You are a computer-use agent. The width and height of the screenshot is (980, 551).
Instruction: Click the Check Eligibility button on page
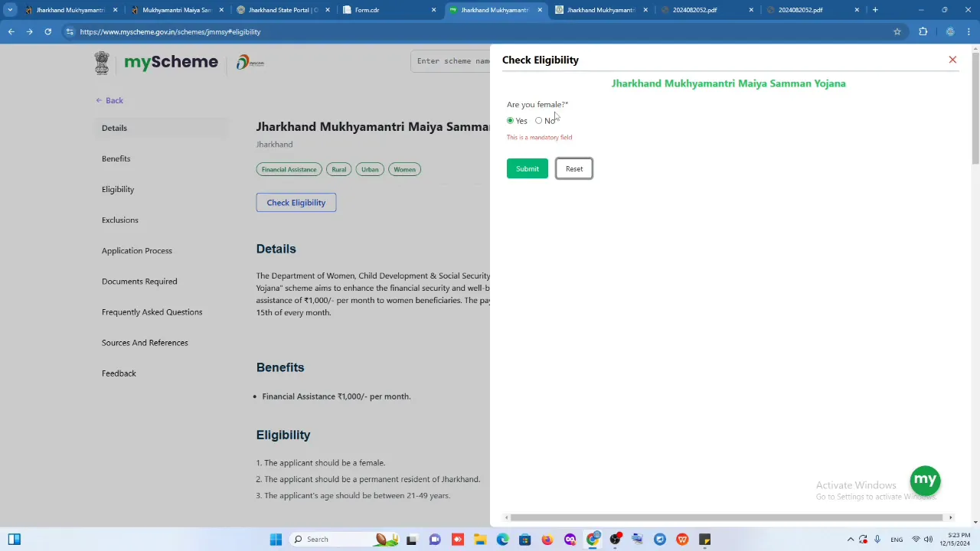[x=296, y=203]
